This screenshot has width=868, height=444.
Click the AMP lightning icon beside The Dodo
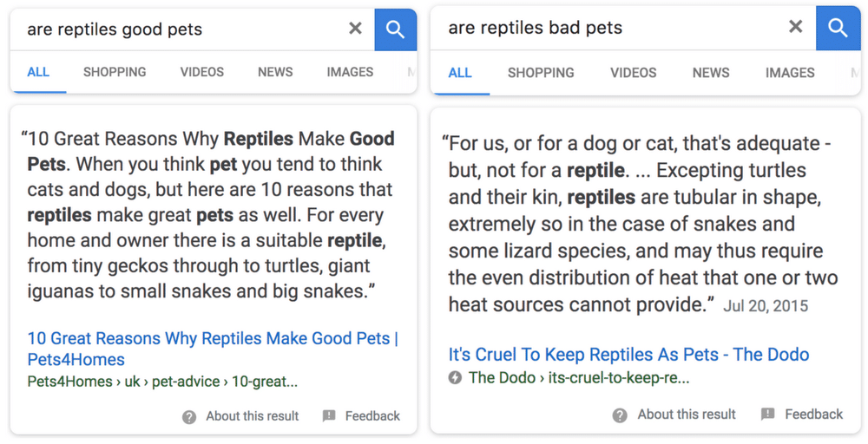[x=455, y=378]
